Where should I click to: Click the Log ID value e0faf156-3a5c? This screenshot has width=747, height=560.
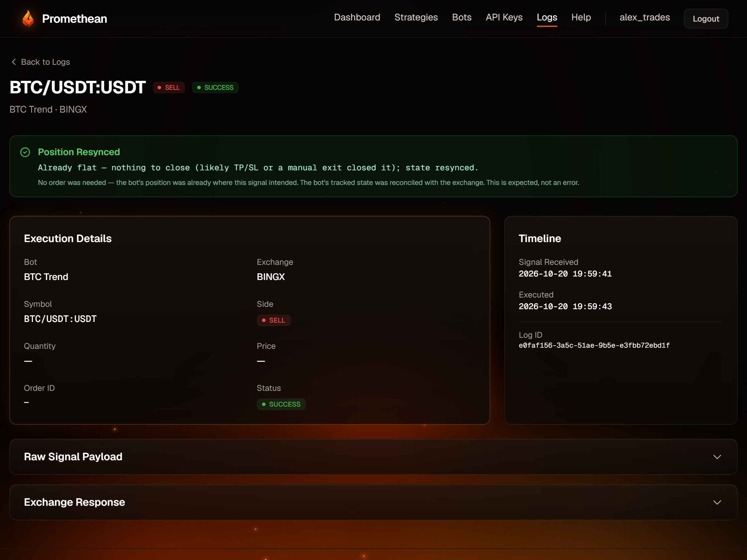click(x=594, y=345)
